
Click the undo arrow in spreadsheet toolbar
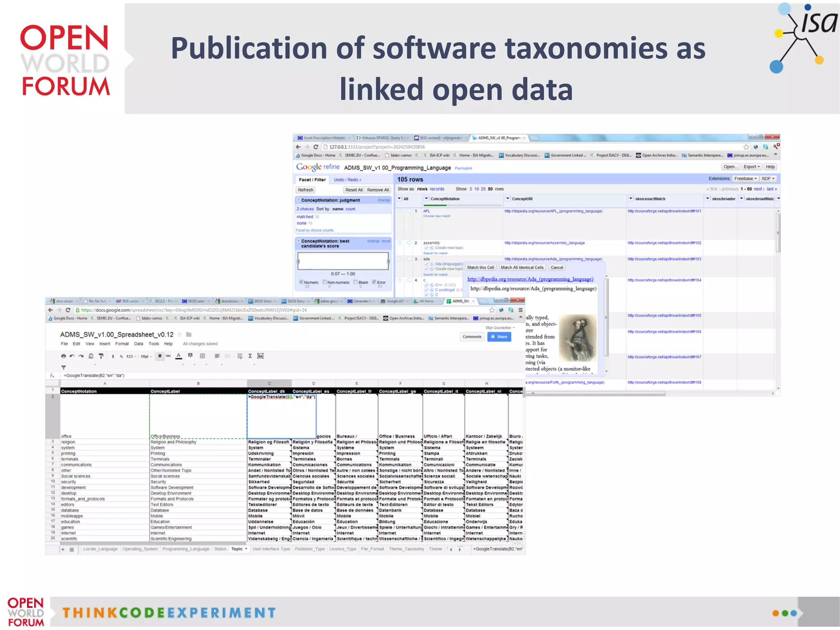pyautogui.click(x=72, y=356)
